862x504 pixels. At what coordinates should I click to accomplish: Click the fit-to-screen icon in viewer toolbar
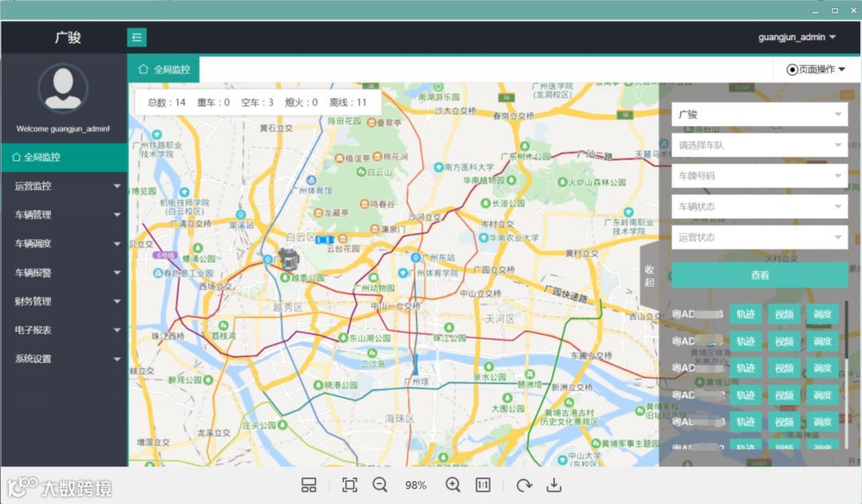tap(350, 485)
